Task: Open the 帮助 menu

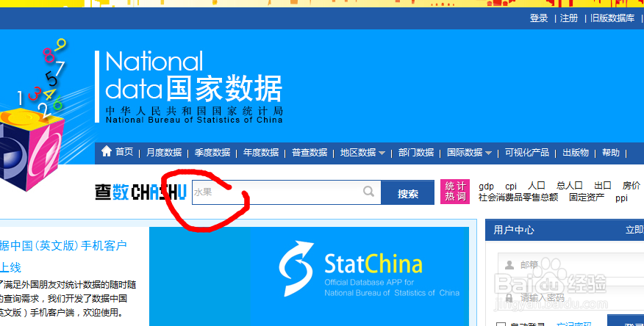Action: 611,153
